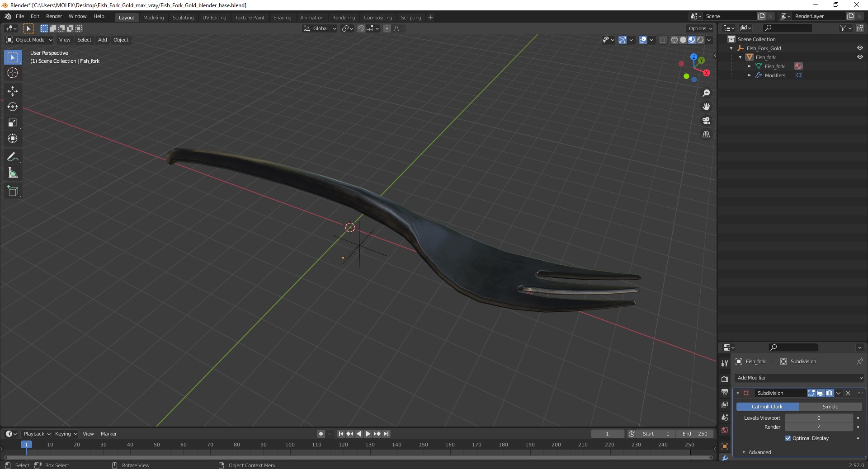Toggle X-ray view
Image resolution: width=868 pixels, height=469 pixels.
point(663,40)
